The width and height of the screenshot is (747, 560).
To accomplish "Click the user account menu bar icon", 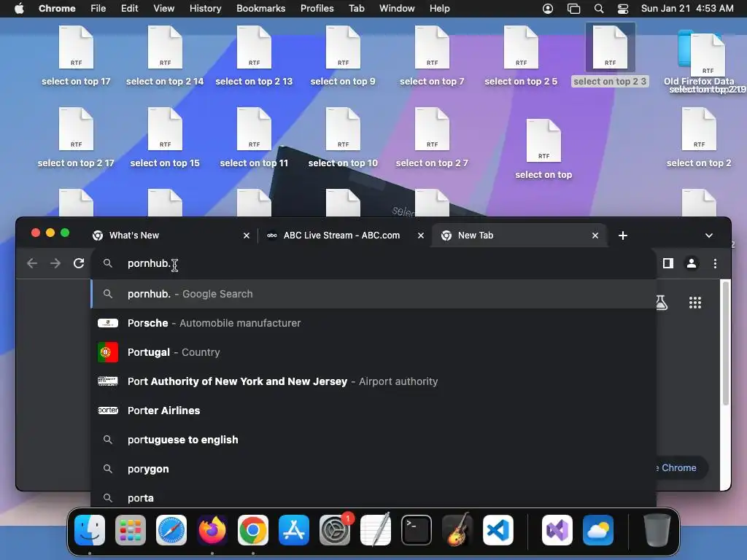I will point(548,9).
